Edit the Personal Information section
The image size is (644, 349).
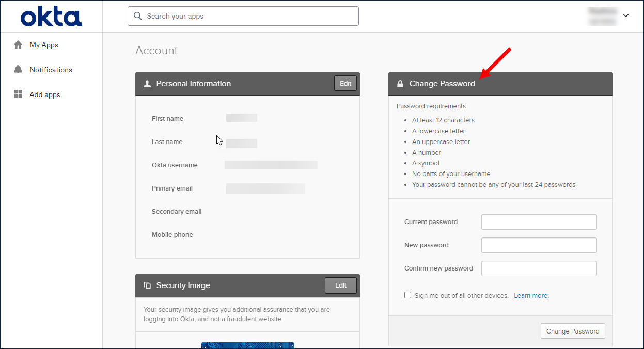click(345, 84)
